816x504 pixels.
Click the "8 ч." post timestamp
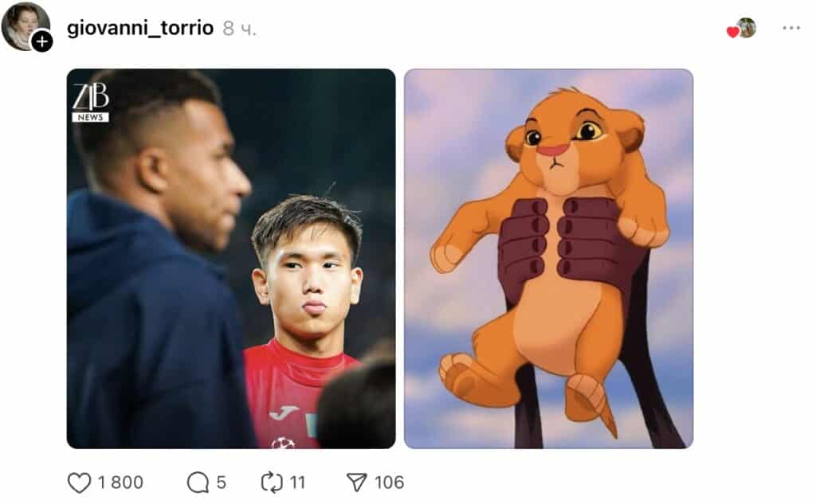(239, 29)
